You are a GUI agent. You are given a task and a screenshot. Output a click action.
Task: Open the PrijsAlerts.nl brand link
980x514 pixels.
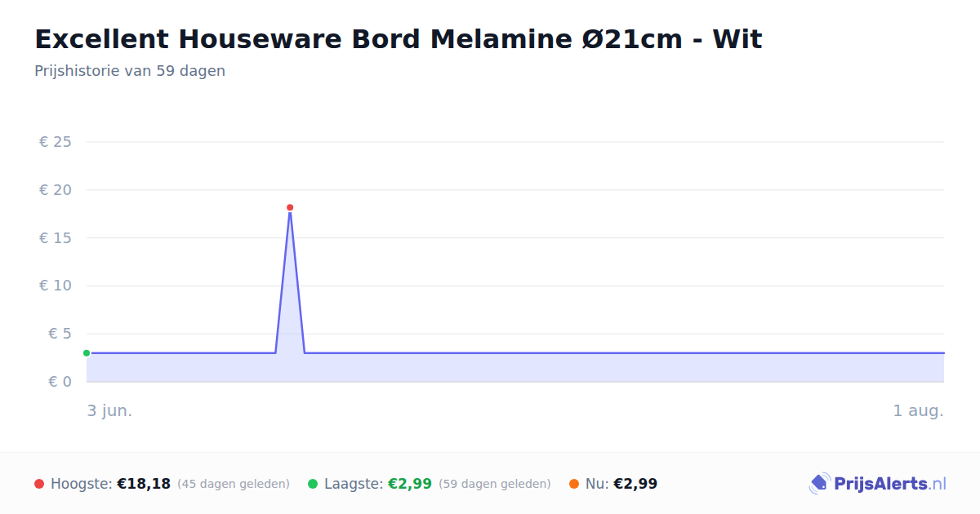click(x=877, y=484)
